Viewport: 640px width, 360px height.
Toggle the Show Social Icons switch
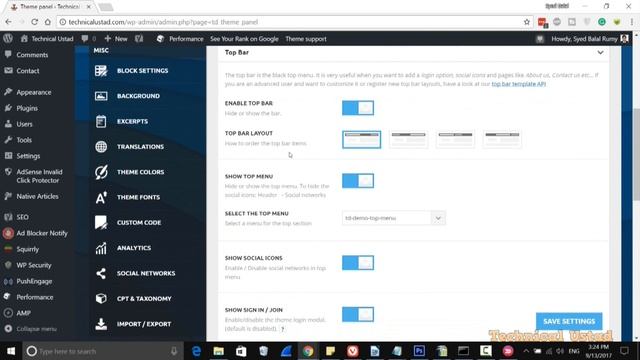[x=358, y=262]
